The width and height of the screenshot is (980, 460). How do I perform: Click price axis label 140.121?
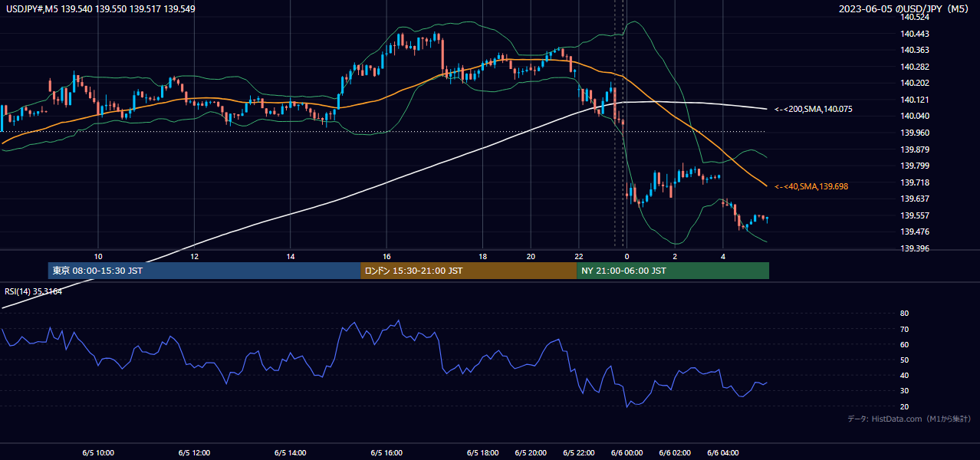point(915,100)
